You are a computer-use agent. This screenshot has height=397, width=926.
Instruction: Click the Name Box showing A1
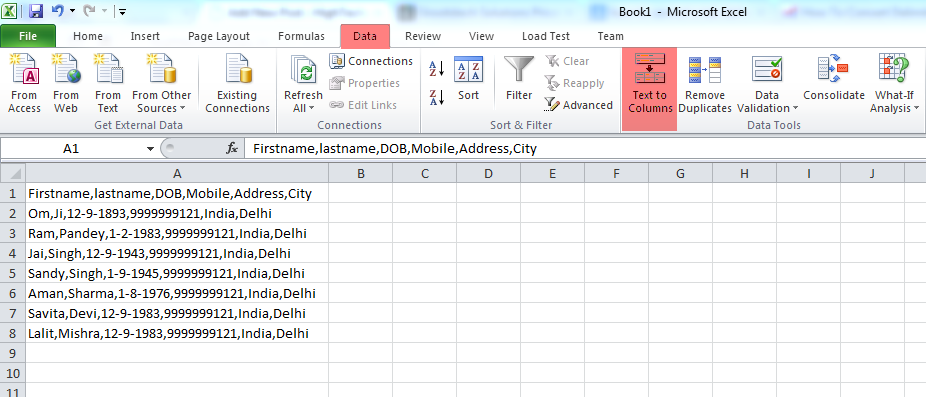71,149
